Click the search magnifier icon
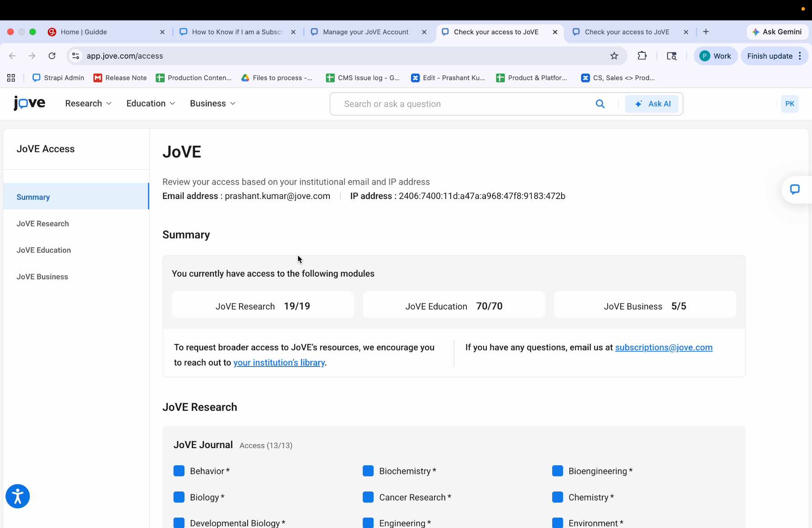This screenshot has width=812, height=528. pos(600,104)
